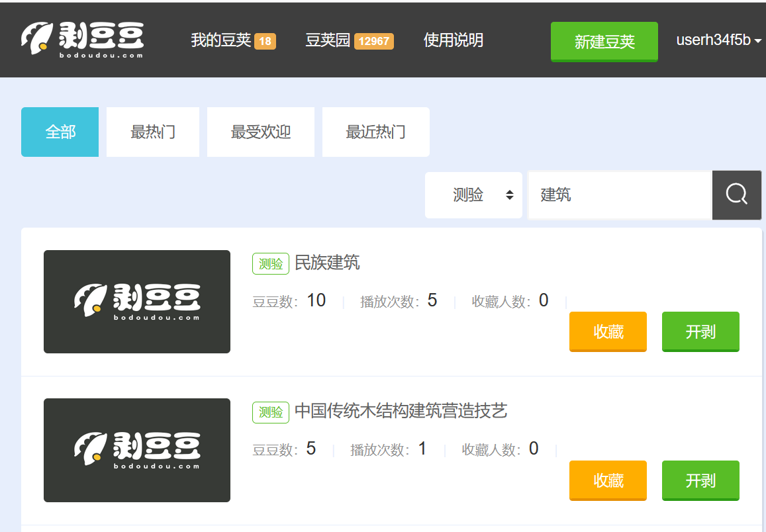Click the magnifying glass search icon

tap(736, 195)
